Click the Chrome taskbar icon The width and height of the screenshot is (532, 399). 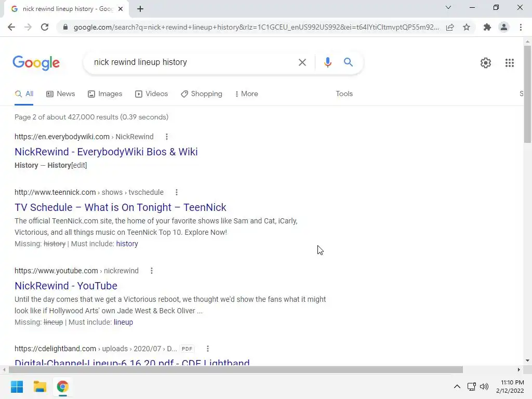tap(62, 387)
